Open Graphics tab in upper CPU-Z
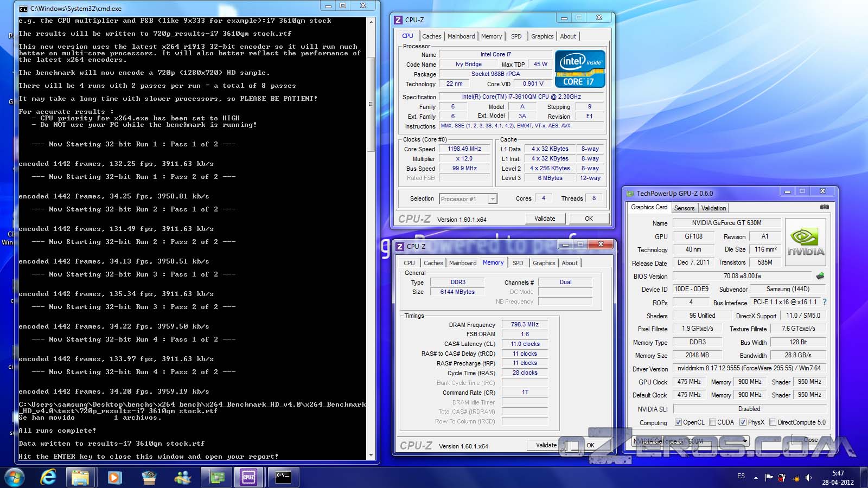The width and height of the screenshot is (868, 488). coord(542,36)
